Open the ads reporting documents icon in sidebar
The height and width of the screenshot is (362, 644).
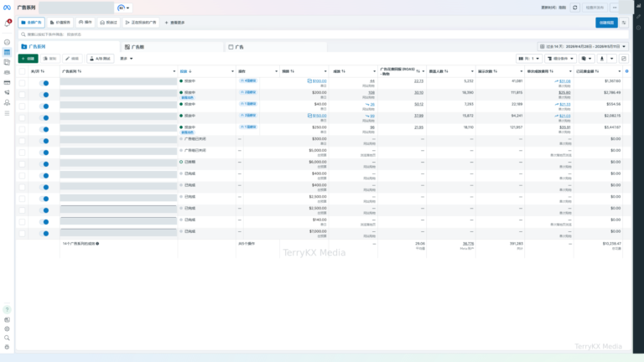(x=7, y=62)
